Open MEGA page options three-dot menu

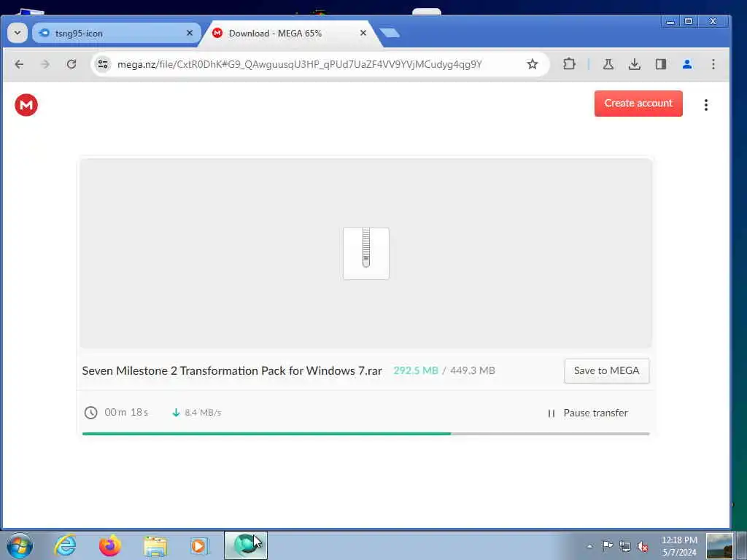tap(706, 105)
